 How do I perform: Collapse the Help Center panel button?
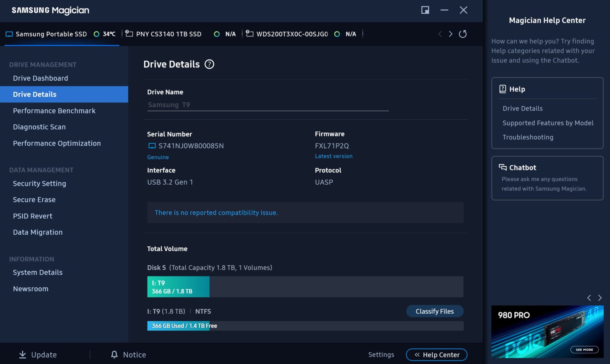437,354
